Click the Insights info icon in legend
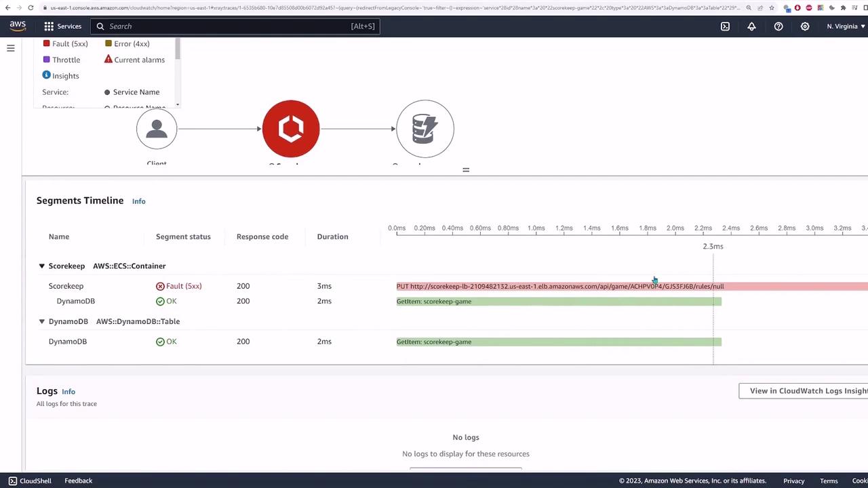 coord(46,75)
